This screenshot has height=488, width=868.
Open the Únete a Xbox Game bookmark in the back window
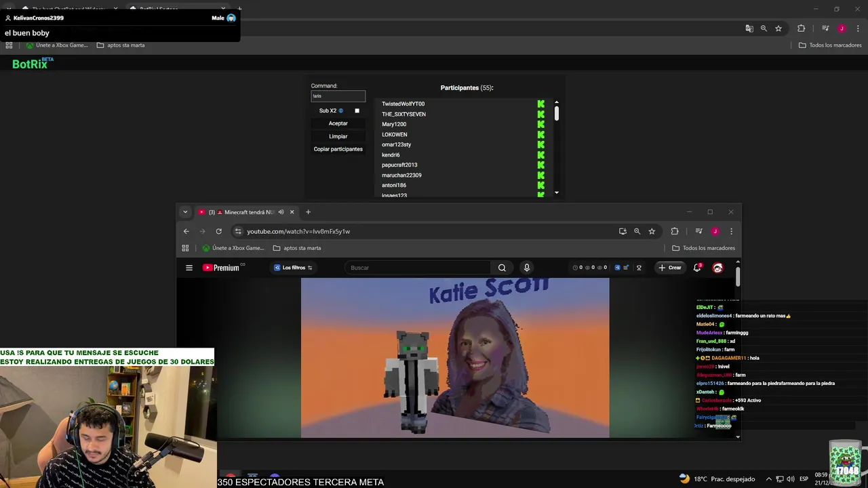(x=57, y=45)
